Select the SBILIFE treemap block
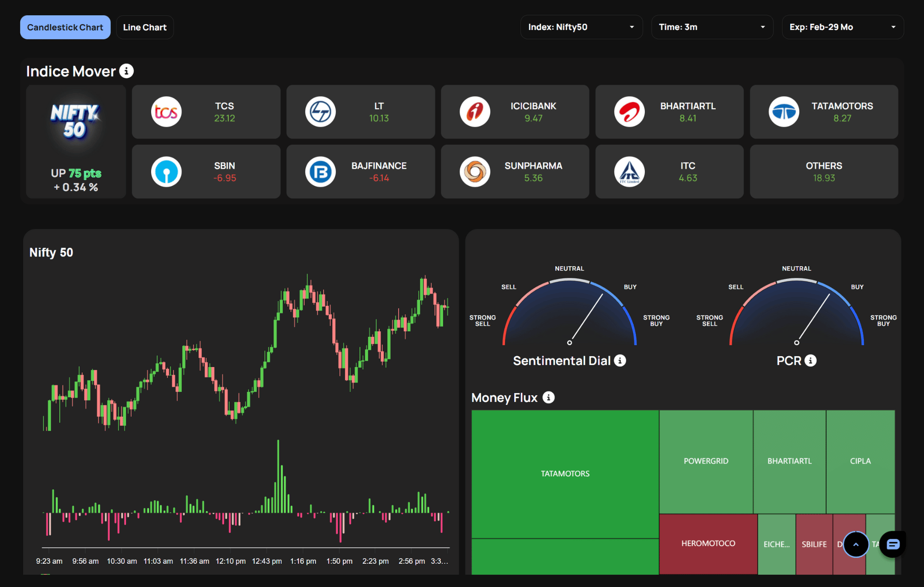Viewport: 924px width, 587px height. click(814, 544)
